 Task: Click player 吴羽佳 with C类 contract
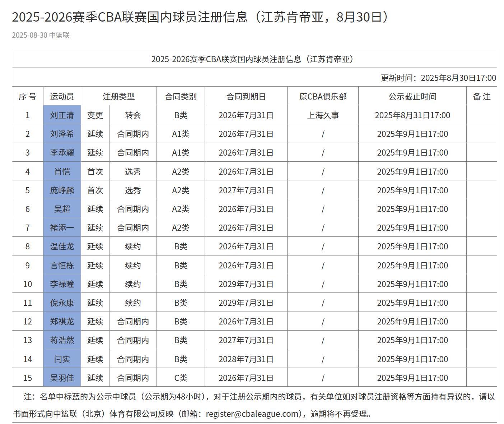click(62, 378)
